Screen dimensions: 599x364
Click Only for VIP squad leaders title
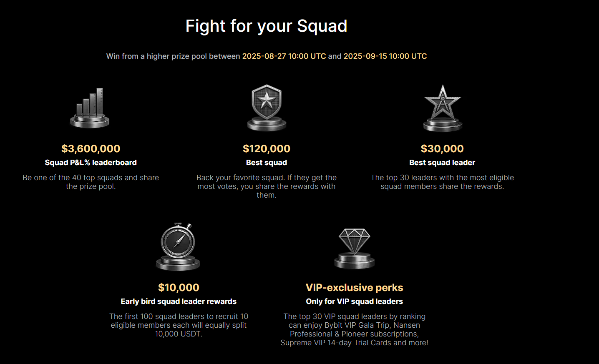(x=355, y=301)
